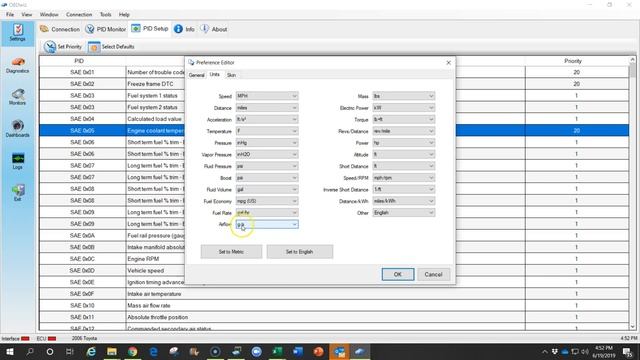This screenshot has height=360, width=640.
Task: Switch to the Skin tab in Preference Editor
Action: point(231,76)
